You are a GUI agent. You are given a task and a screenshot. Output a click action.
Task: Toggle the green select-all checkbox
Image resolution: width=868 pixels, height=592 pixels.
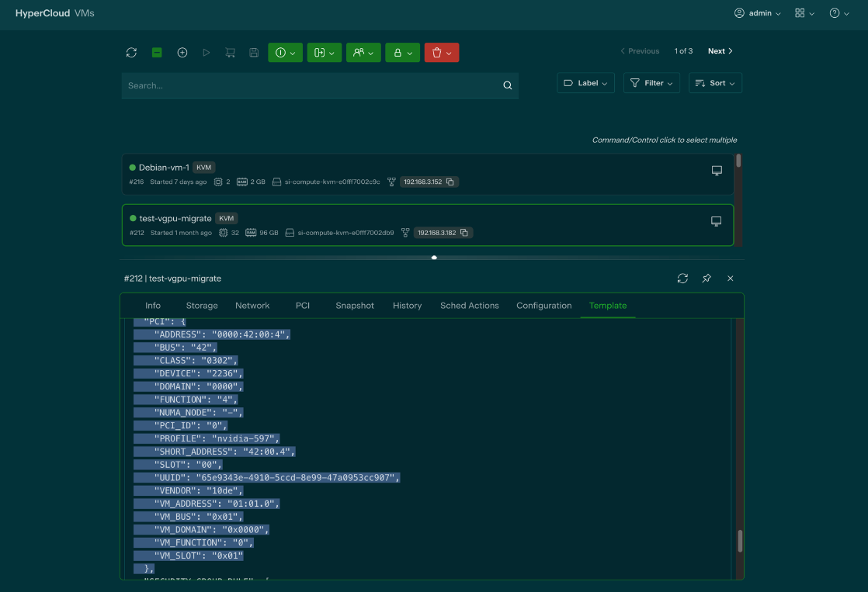[157, 52]
